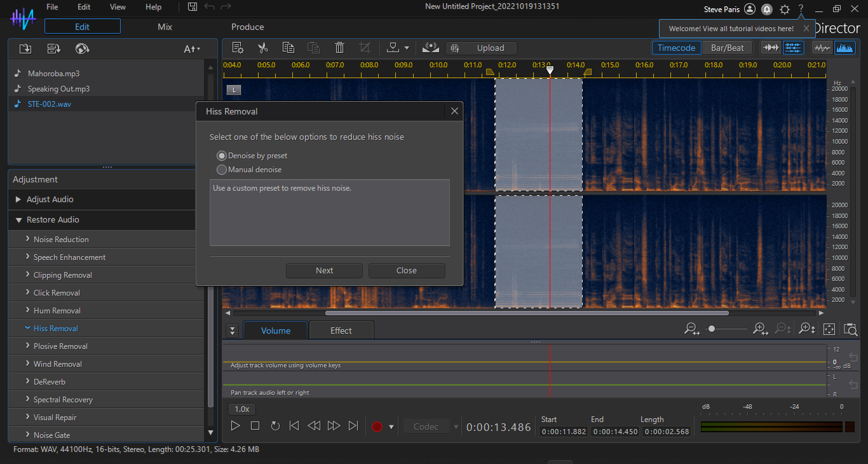Viewport: 868px width, 464px height.
Task: Click the cut scissors icon
Action: [262, 48]
